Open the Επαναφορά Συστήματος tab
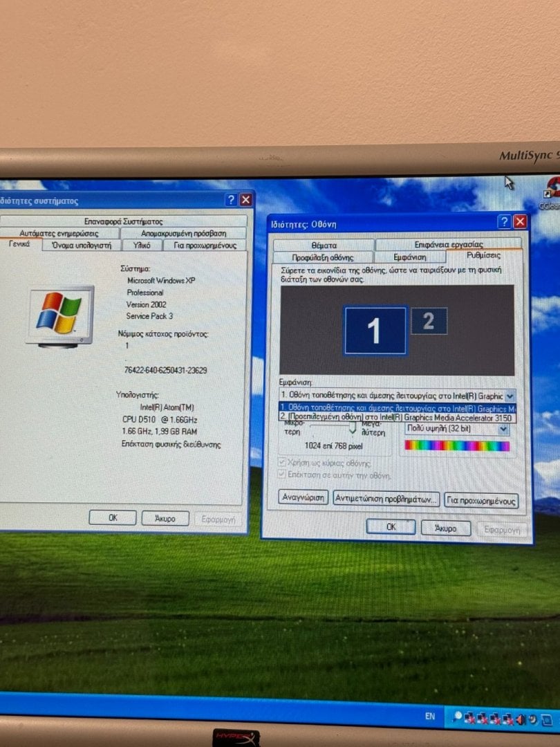Viewport: 560px width, 747px height. 123,221
